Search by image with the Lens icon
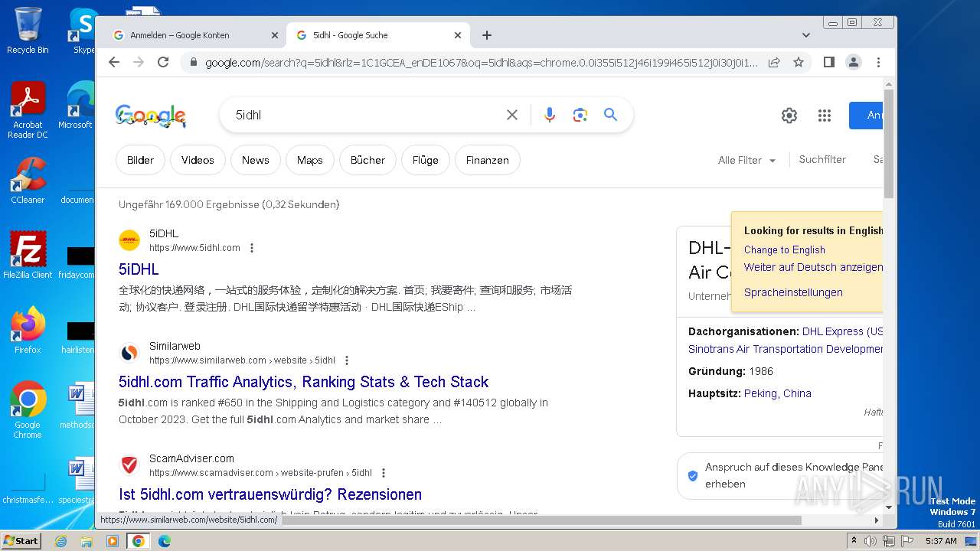The height and width of the screenshot is (551, 980). pyautogui.click(x=580, y=115)
